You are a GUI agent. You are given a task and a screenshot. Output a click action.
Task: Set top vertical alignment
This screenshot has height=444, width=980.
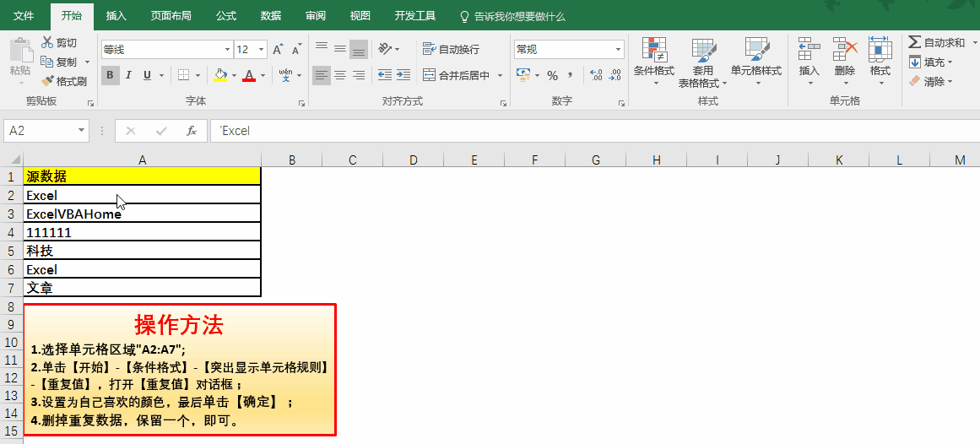click(322, 48)
